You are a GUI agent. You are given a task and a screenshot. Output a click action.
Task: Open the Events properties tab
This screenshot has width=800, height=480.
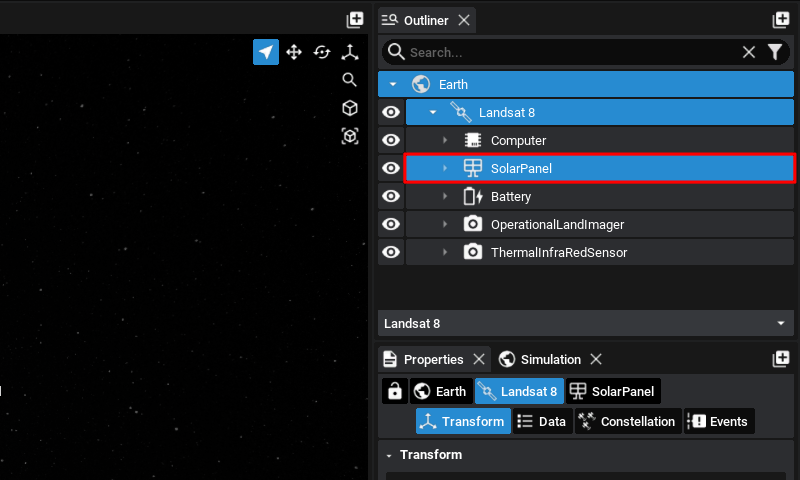(719, 421)
